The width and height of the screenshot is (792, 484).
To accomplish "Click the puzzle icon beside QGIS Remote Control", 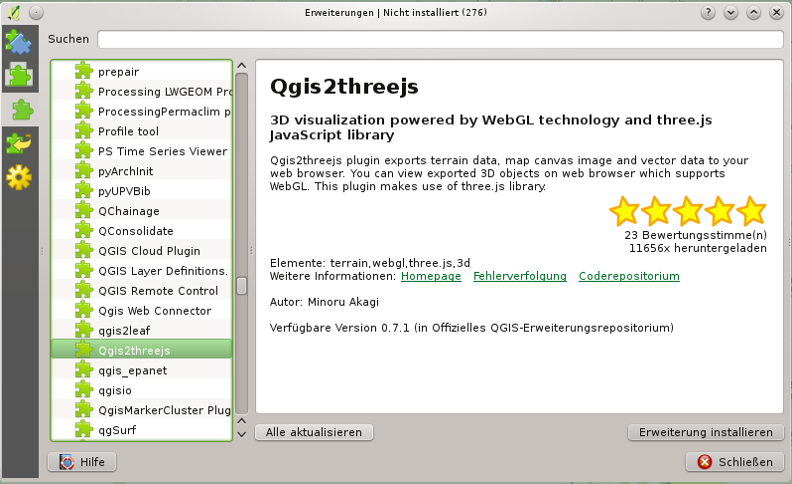I will pyautogui.click(x=84, y=291).
